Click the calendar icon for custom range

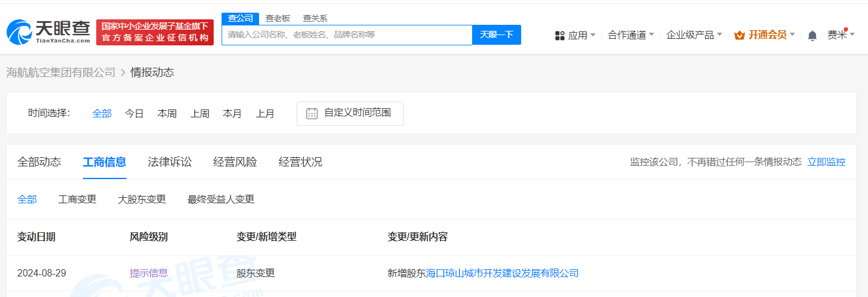pyautogui.click(x=312, y=113)
